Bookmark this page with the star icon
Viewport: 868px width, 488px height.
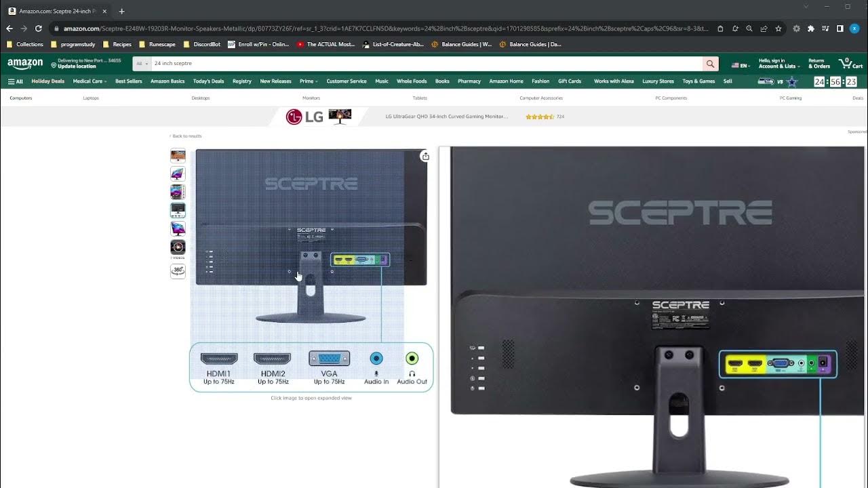(778, 28)
